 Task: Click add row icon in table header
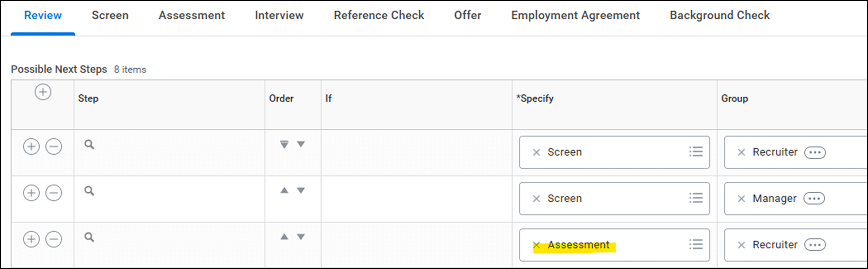(43, 92)
